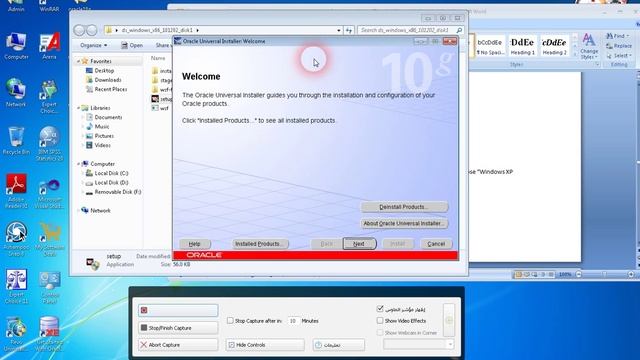Select Removable Disk (F:) in tree
The image size is (640, 360).
tap(113, 192)
